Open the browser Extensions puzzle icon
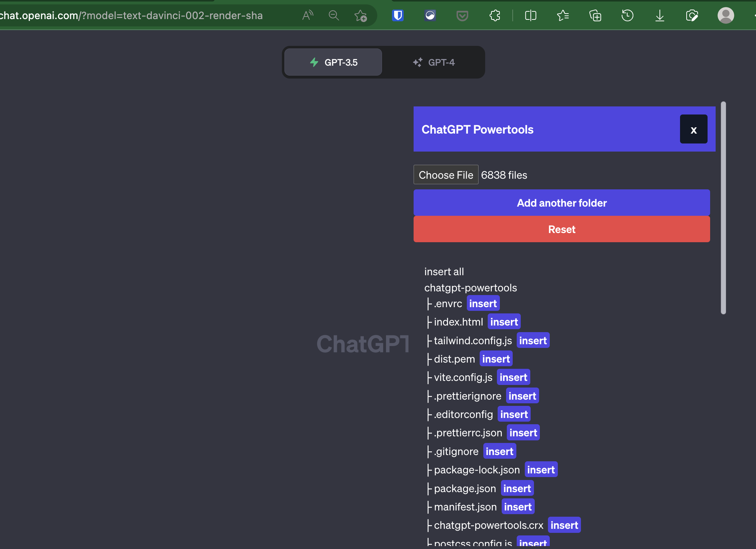 [x=495, y=15]
